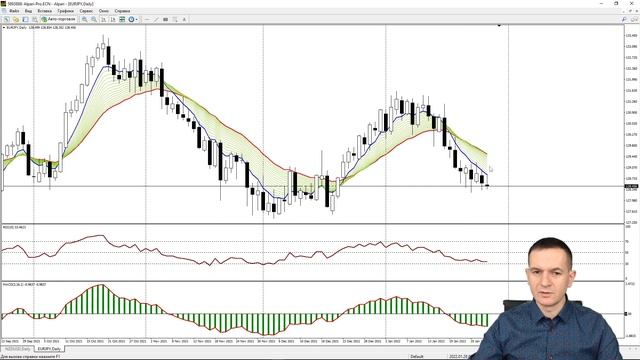Zoom out on the chart
Image resolution: width=640 pixels, height=360 pixels.
(x=94, y=19)
